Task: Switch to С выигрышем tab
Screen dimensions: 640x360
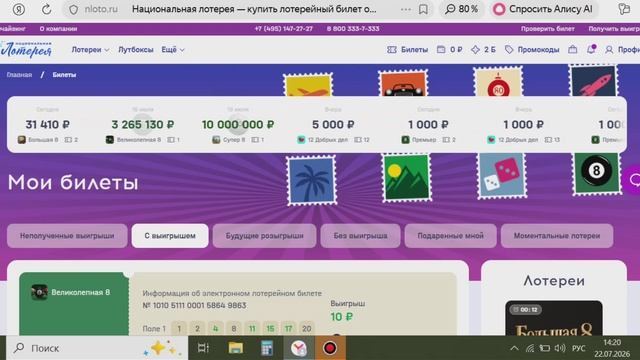Action: (170, 236)
